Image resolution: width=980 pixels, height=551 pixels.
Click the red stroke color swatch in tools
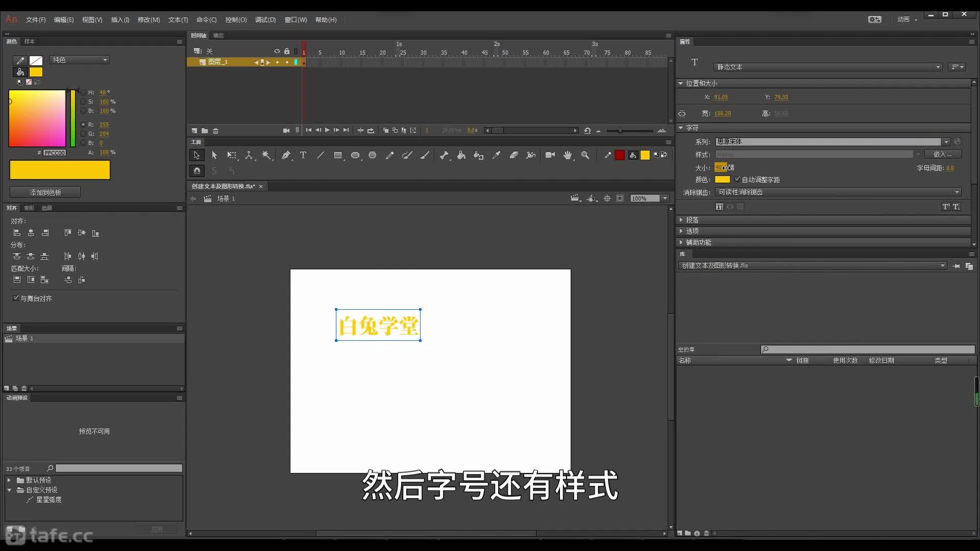[x=620, y=155]
